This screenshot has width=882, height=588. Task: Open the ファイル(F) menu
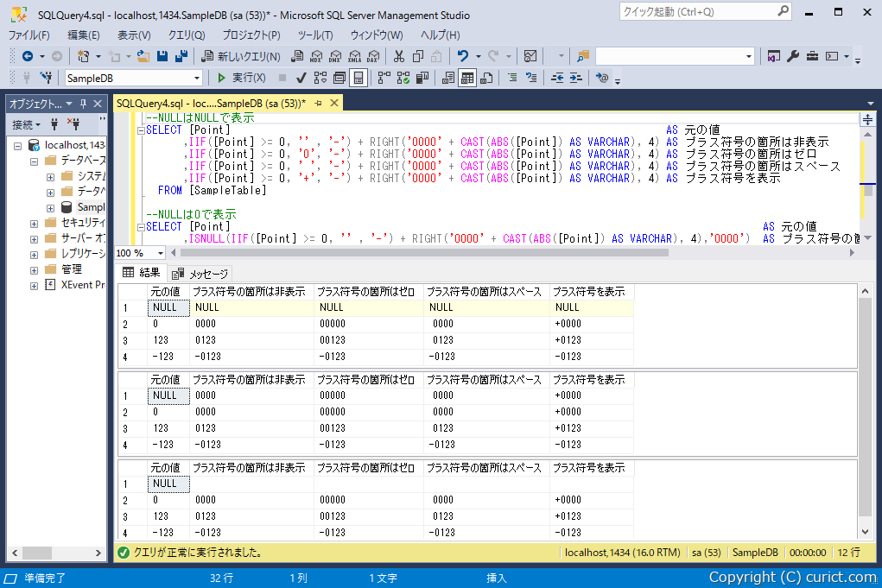point(29,35)
